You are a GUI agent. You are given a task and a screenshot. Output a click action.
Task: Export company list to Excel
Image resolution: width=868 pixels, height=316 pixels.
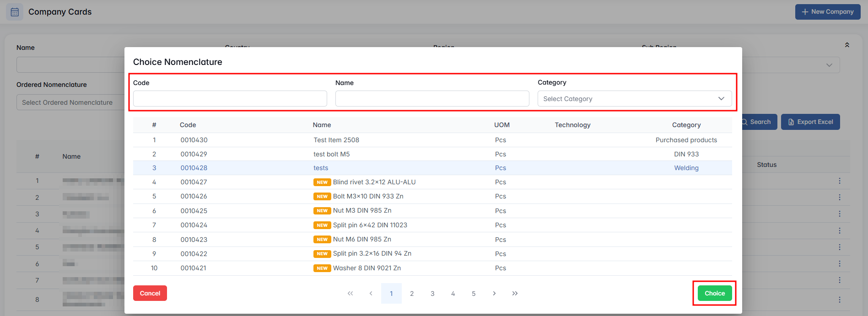[x=810, y=122]
